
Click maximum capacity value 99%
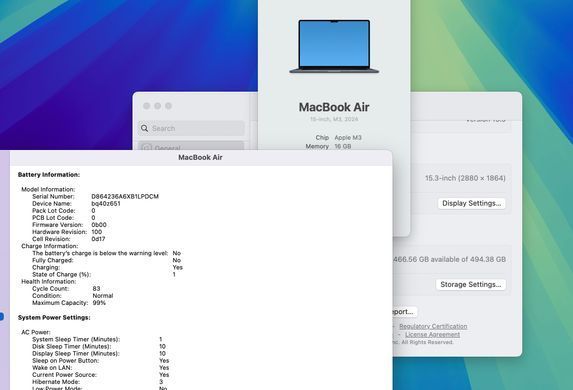[x=99, y=303]
